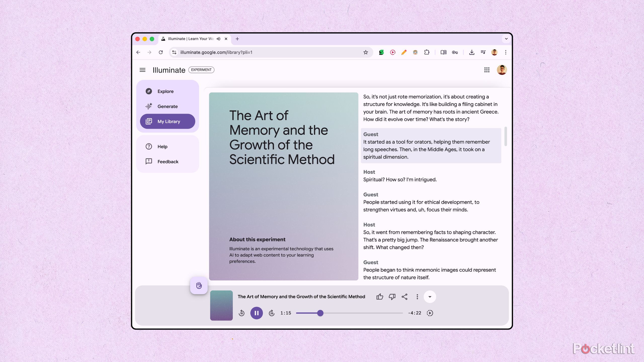
Task: Click the address bar URL
Action: click(x=216, y=52)
